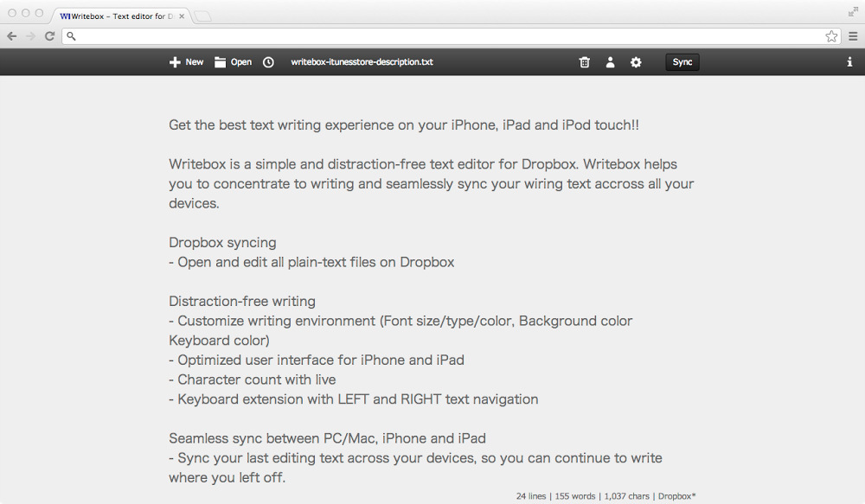Image resolution: width=865 pixels, height=504 pixels.
Task: Open the user account icon
Action: point(610,61)
